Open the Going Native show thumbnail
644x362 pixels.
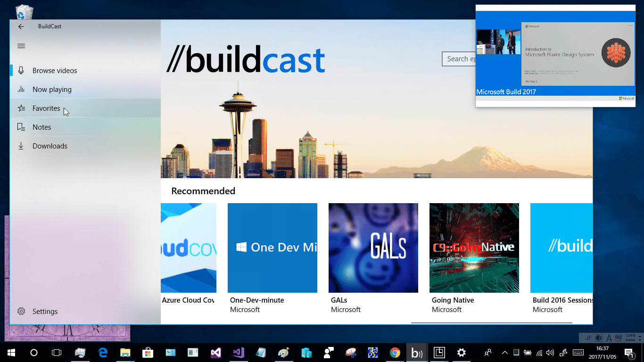click(474, 248)
